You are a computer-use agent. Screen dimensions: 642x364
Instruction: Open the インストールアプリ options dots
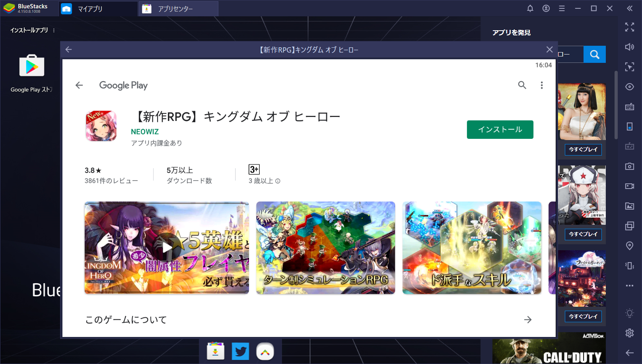pyautogui.click(x=54, y=30)
